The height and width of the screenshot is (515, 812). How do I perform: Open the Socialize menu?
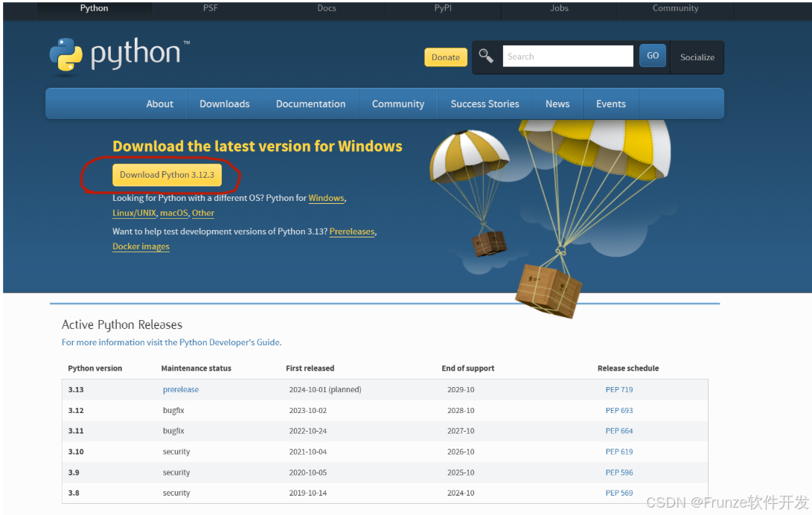(697, 57)
